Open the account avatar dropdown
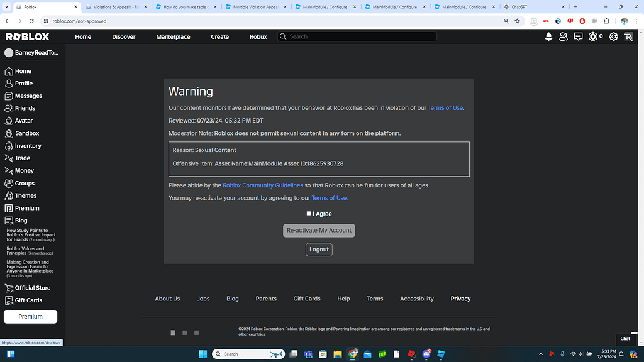The height and width of the screenshot is (362, 644). [628, 36]
